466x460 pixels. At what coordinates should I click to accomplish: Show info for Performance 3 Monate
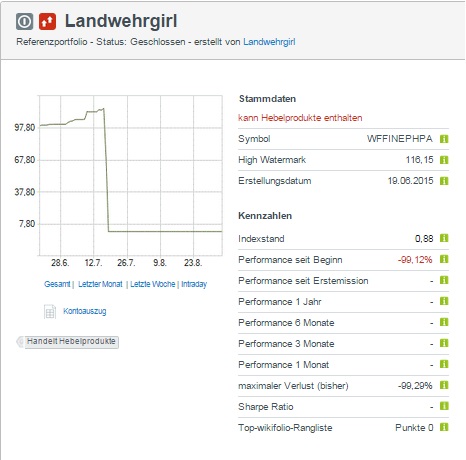[444, 343]
